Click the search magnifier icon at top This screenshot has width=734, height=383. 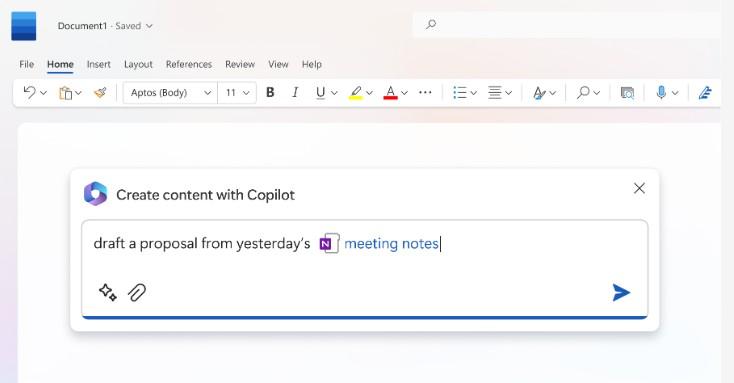point(431,24)
